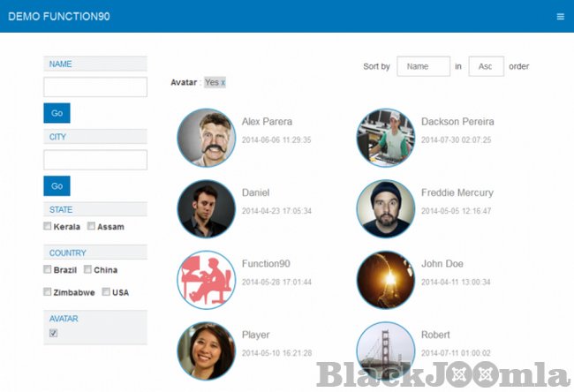The image size is (574, 392).
Task: Open Dackson Pereira's avatar image
Action: 385,137
